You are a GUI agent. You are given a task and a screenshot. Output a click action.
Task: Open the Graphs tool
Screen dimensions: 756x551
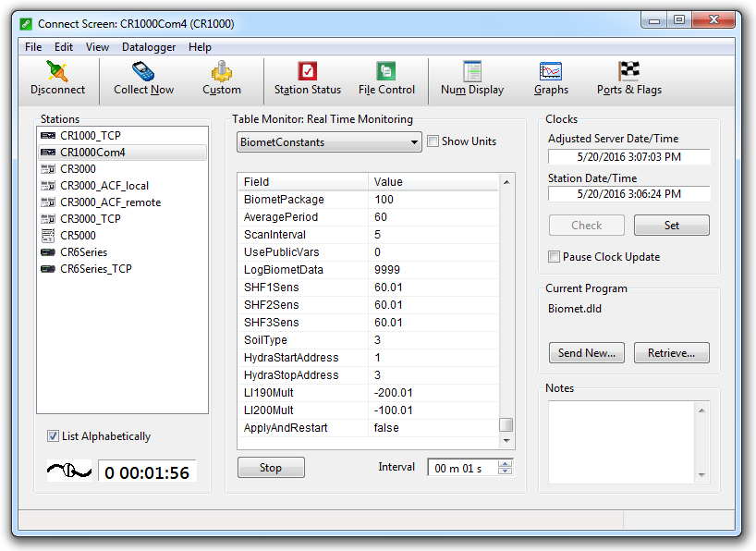(551, 71)
